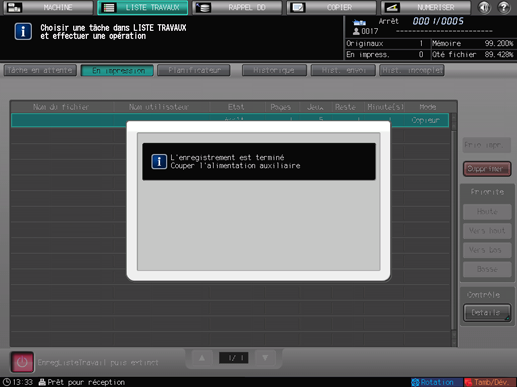Viewport: 517px width, 387px height.
Task: Click the info icon in the dialog
Action: pyautogui.click(x=159, y=162)
